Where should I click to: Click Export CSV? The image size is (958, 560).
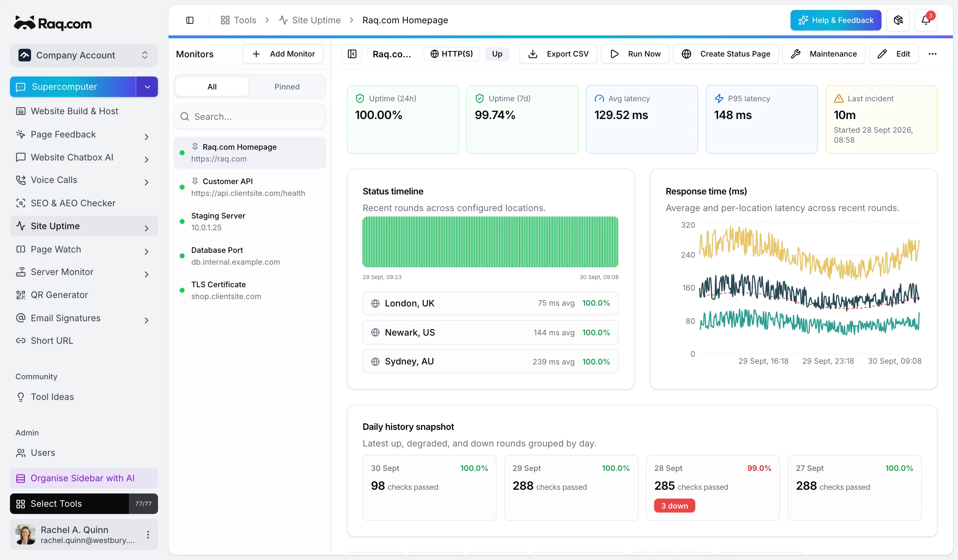tap(558, 54)
